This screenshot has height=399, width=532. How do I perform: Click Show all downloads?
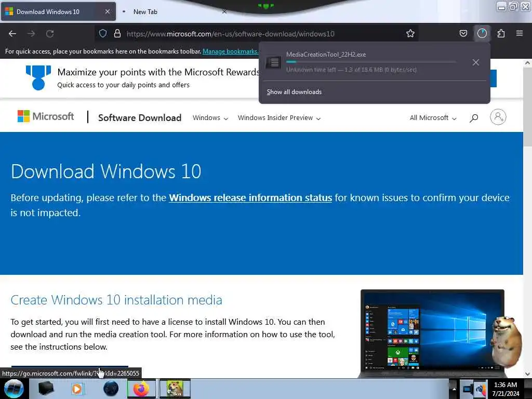click(x=294, y=92)
